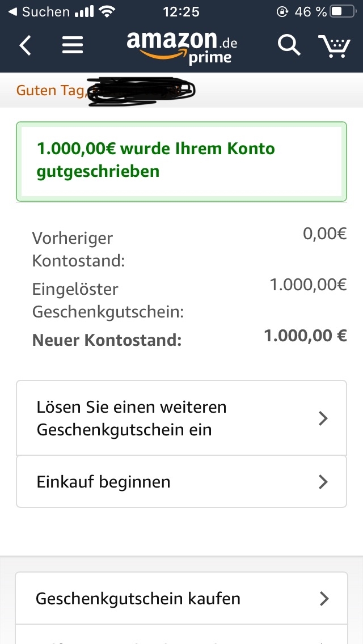Screen dimensions: 363x644
Task: Tap the Amazon.de prime logo
Action: click(x=181, y=46)
